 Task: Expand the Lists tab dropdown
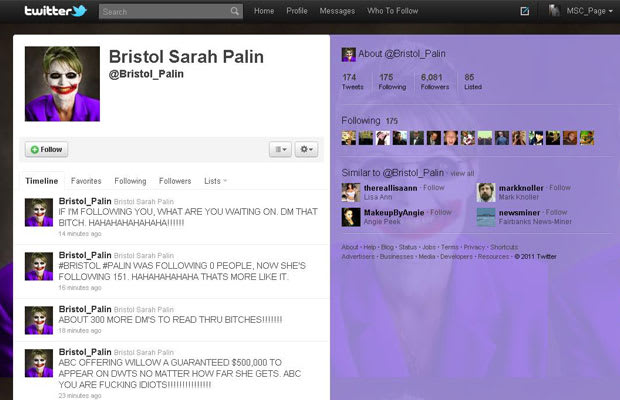point(215,181)
